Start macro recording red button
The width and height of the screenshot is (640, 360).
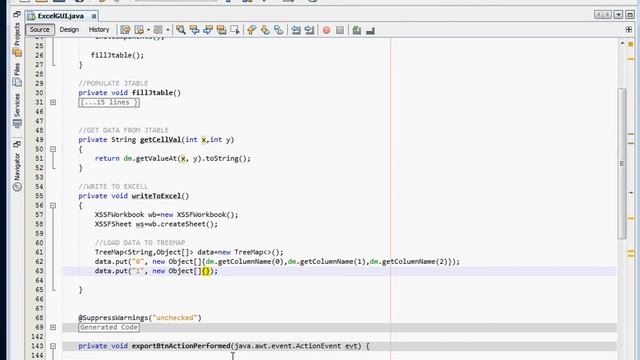point(326,30)
